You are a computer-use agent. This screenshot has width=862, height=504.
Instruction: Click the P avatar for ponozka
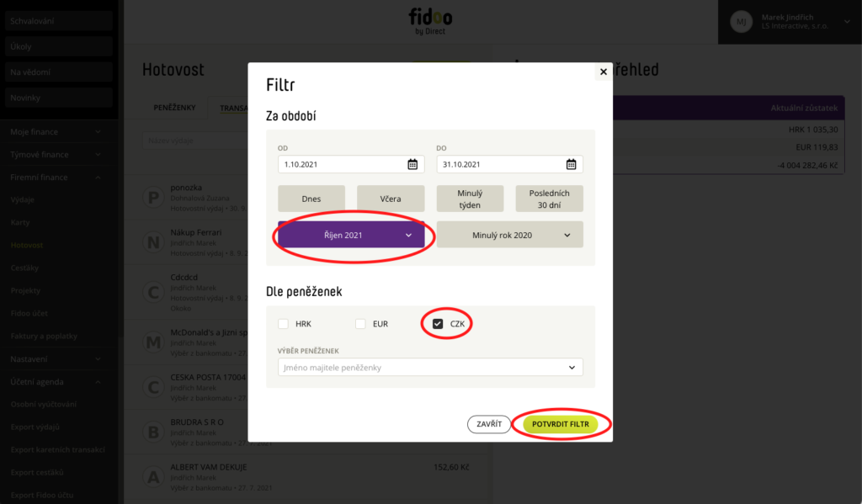(153, 198)
